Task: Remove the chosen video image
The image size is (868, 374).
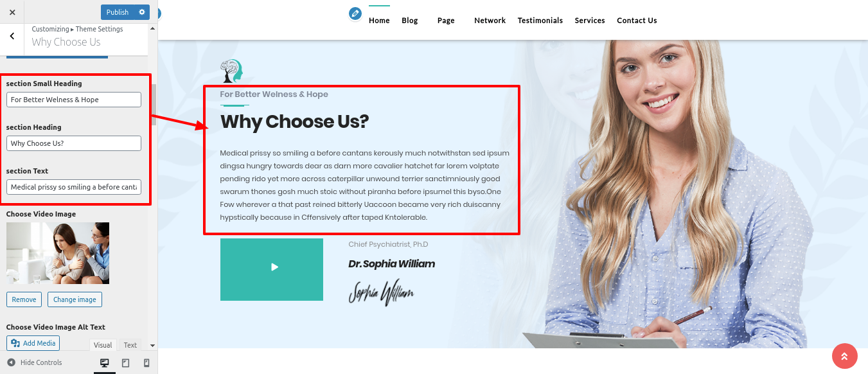Action: (24, 299)
